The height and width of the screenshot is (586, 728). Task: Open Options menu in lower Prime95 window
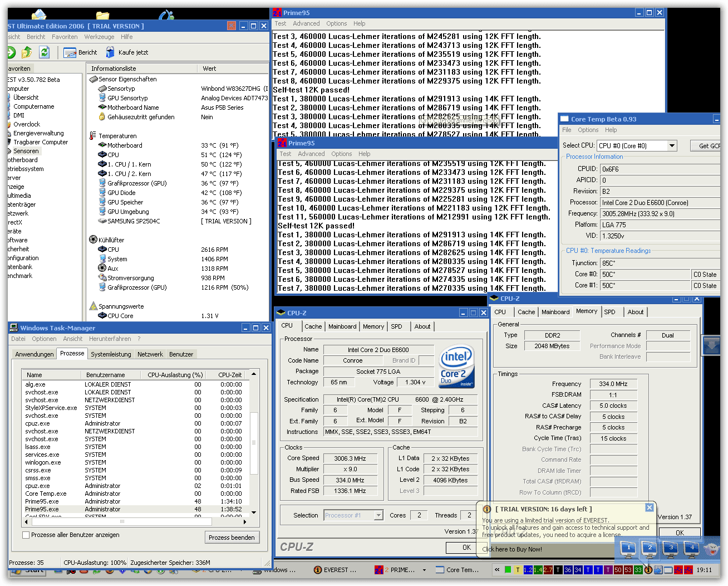341,154
